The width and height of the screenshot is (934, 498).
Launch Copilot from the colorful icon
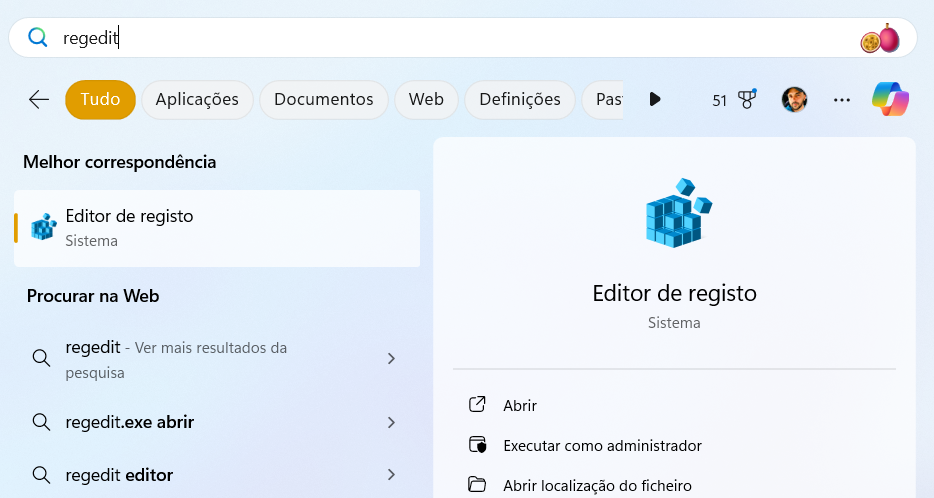[x=890, y=99]
